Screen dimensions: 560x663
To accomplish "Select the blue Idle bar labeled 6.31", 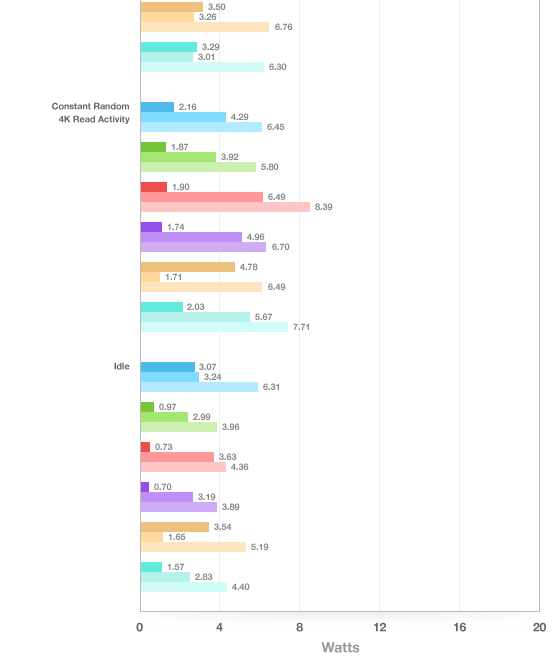I will 199,387.
